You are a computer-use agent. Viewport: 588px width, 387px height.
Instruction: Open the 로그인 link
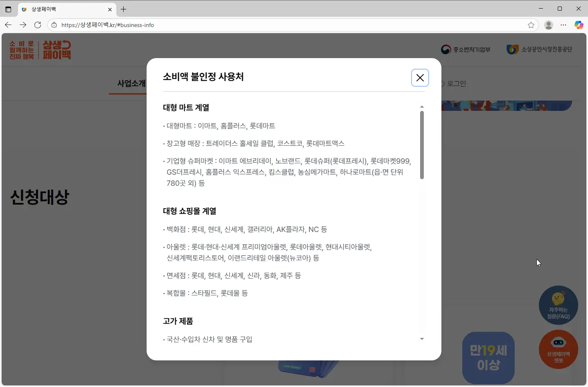pos(456,83)
